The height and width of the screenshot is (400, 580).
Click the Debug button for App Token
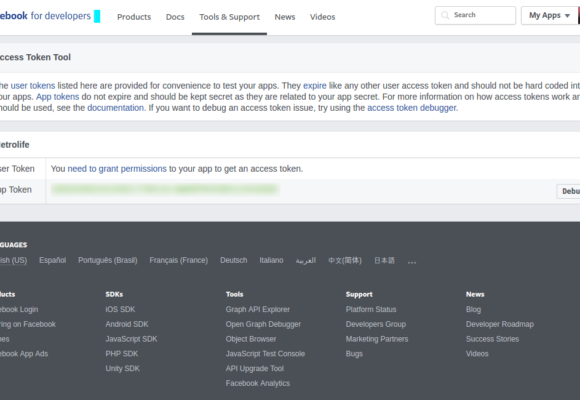[x=569, y=191]
